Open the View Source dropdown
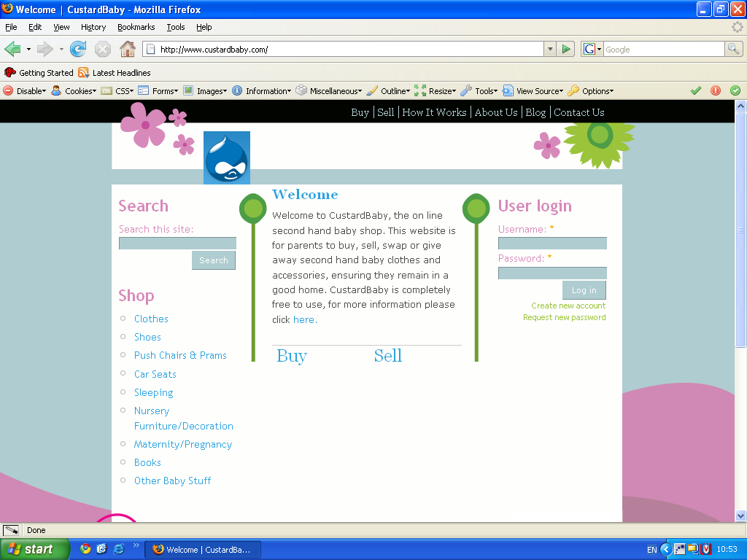This screenshot has height=560, width=747. (x=533, y=90)
